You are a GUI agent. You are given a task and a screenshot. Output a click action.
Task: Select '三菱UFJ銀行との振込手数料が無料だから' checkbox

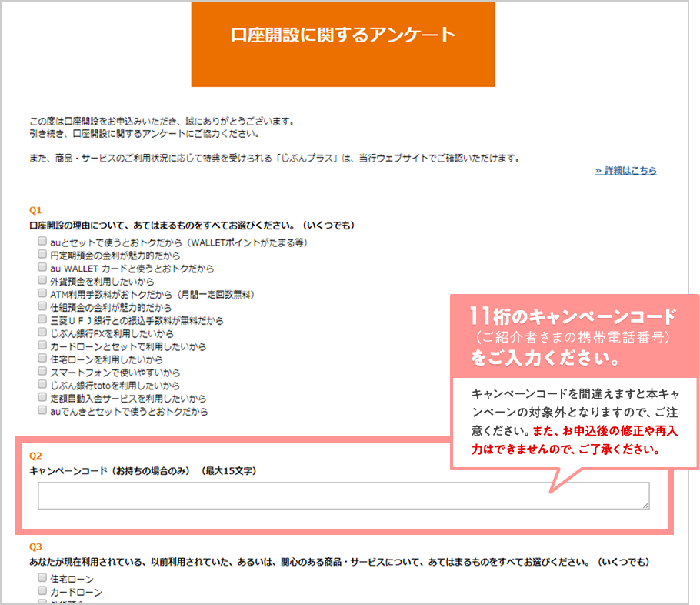tap(42, 319)
